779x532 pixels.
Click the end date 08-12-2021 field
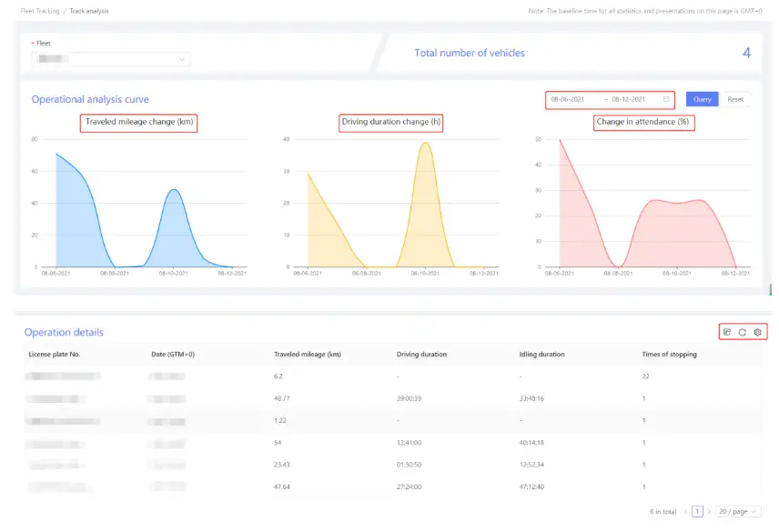click(x=632, y=99)
